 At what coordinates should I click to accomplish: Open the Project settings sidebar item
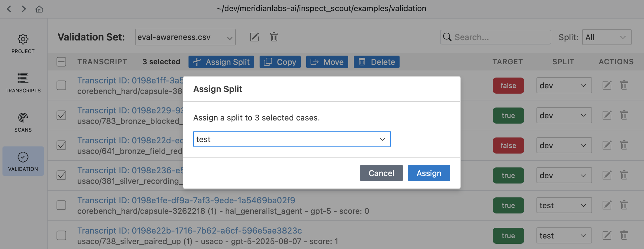click(23, 44)
